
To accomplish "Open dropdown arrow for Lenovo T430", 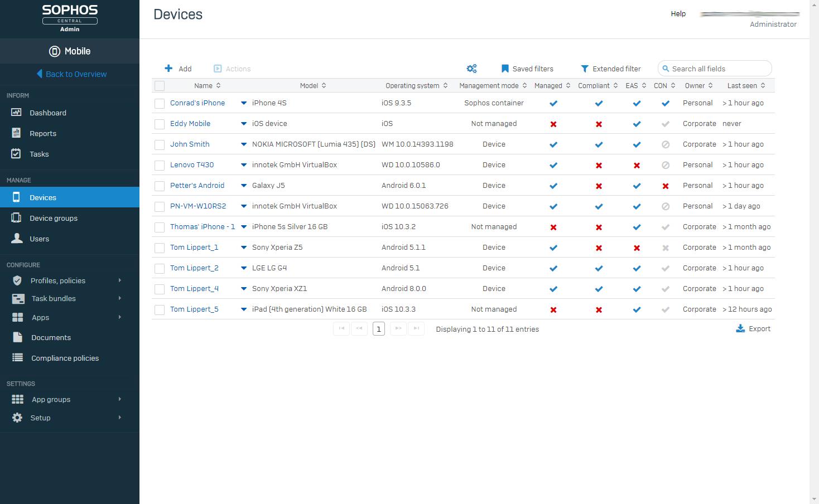I will (244, 165).
